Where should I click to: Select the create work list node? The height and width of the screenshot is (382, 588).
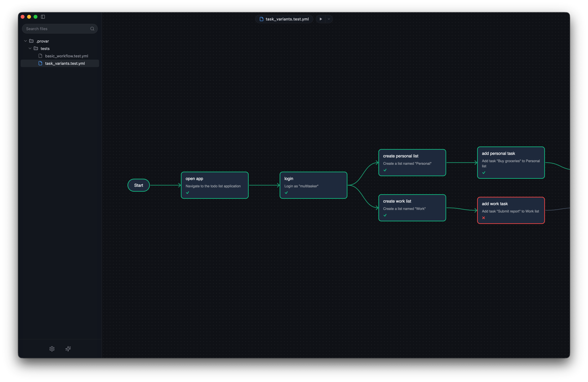pyautogui.click(x=412, y=208)
